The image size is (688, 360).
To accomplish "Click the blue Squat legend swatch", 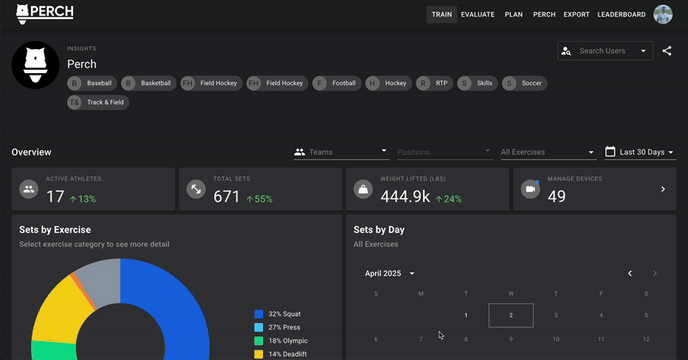I will 259,314.
